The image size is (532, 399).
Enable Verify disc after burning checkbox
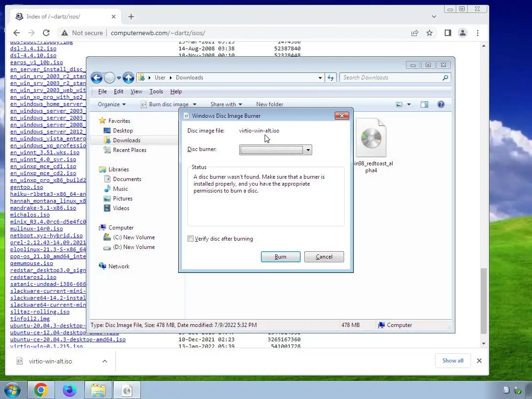(x=191, y=238)
